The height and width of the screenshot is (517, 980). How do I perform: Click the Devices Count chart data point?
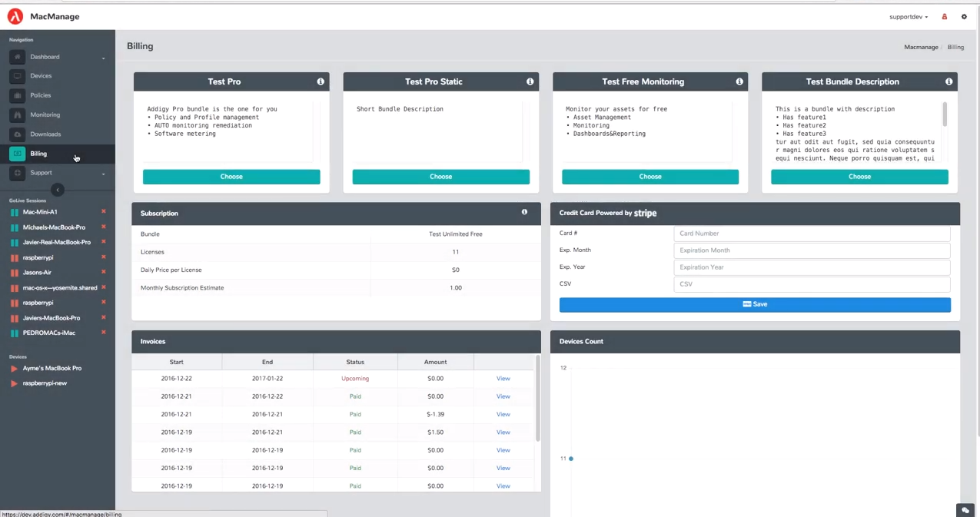coord(570,459)
